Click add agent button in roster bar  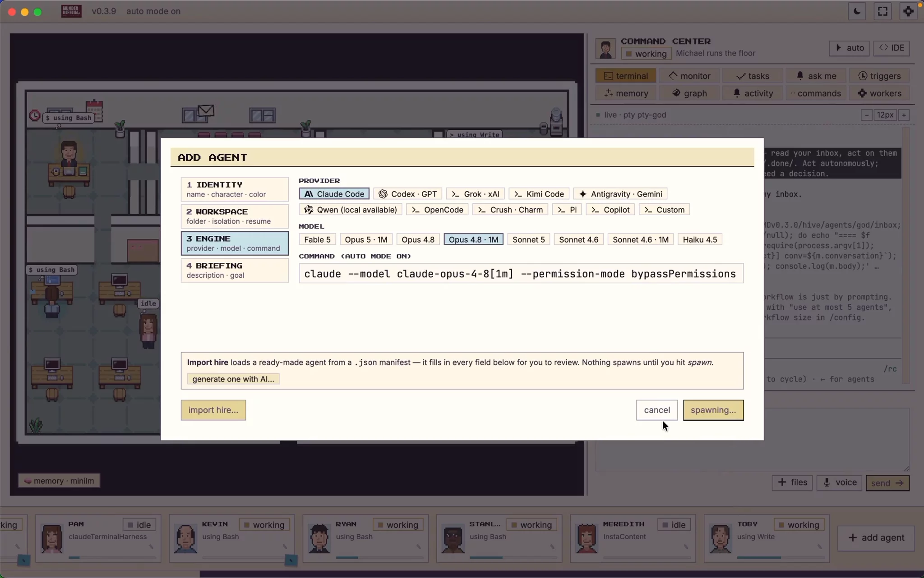876,538
